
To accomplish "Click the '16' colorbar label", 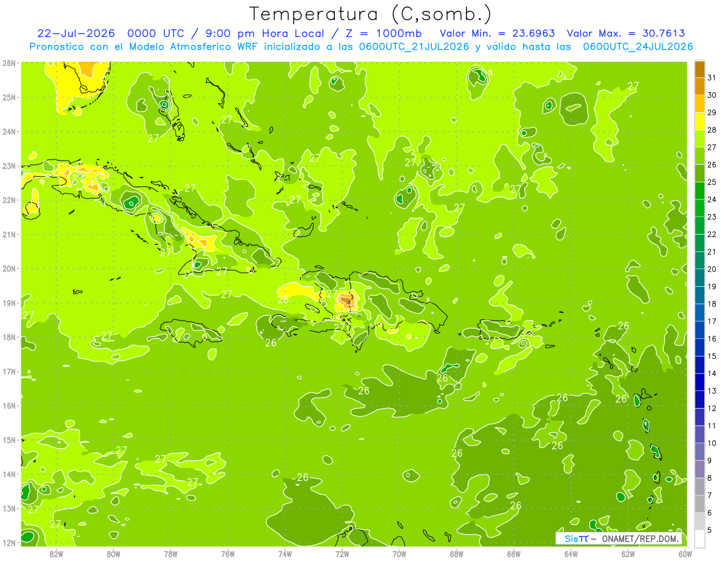I will click(712, 339).
